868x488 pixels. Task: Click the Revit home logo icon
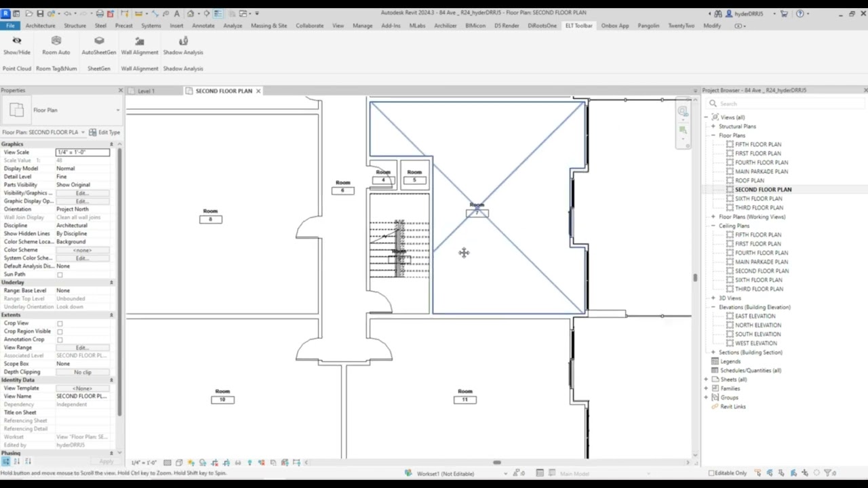tap(5, 13)
